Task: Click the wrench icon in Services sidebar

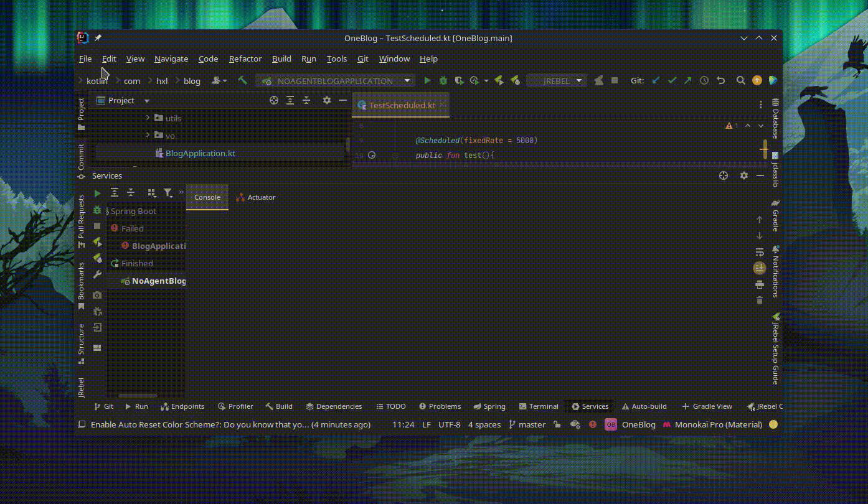Action: 97,274
